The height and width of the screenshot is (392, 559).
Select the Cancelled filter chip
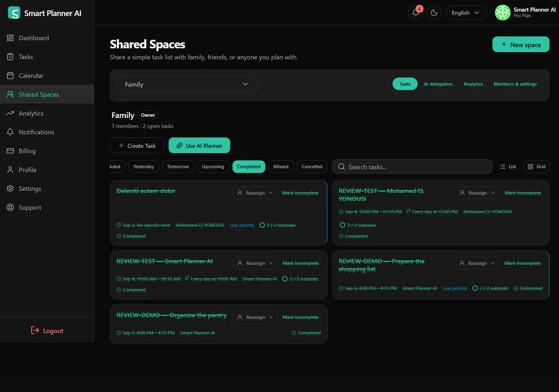click(x=312, y=167)
